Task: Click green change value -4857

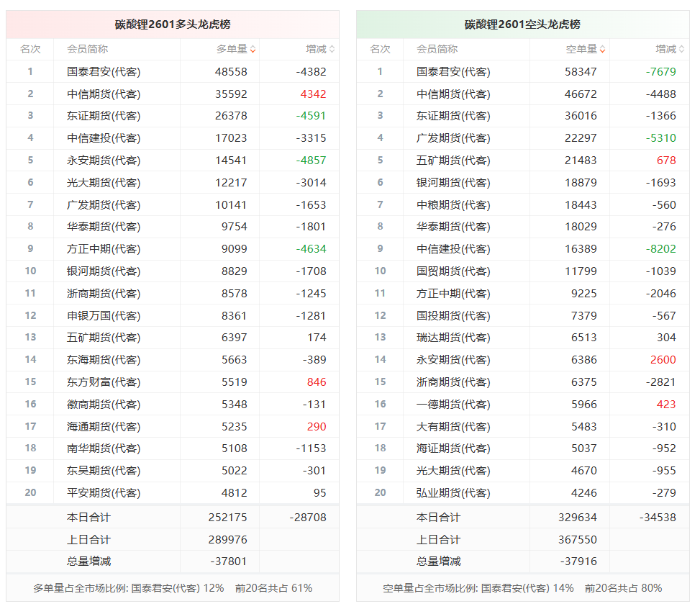Action: click(x=312, y=160)
